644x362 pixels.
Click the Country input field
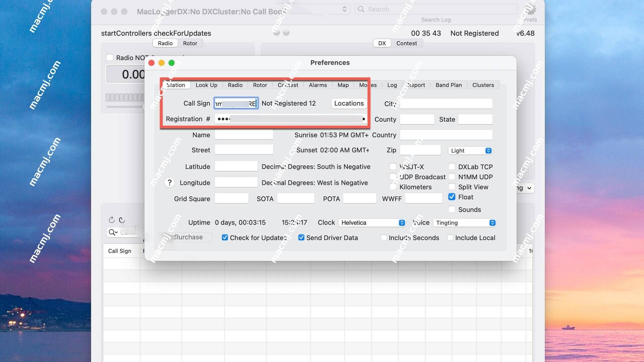pyautogui.click(x=446, y=135)
